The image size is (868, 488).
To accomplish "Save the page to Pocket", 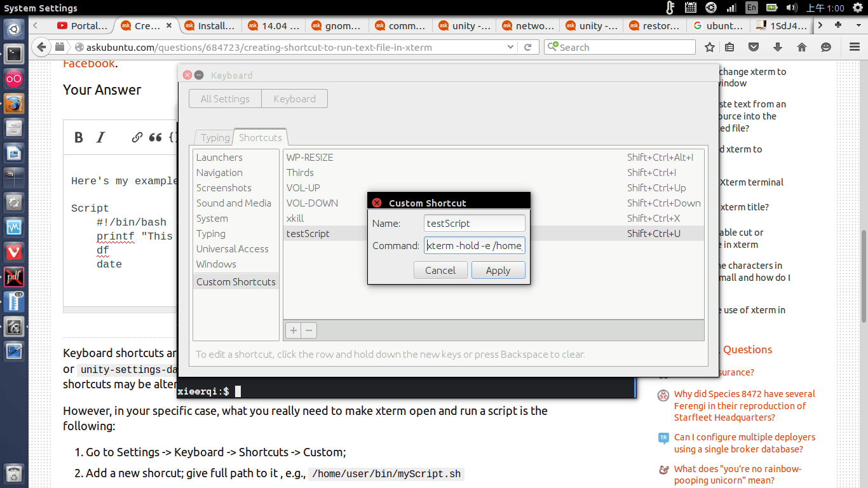I will (754, 47).
